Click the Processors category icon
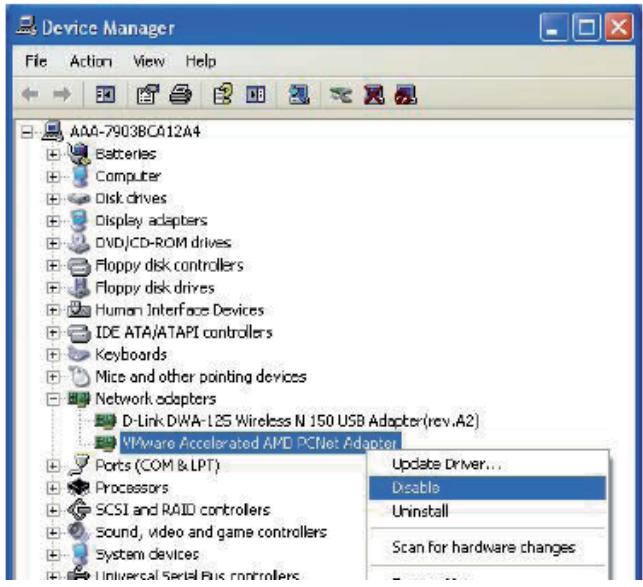This screenshot has height=587, width=643. pyautogui.click(x=79, y=487)
